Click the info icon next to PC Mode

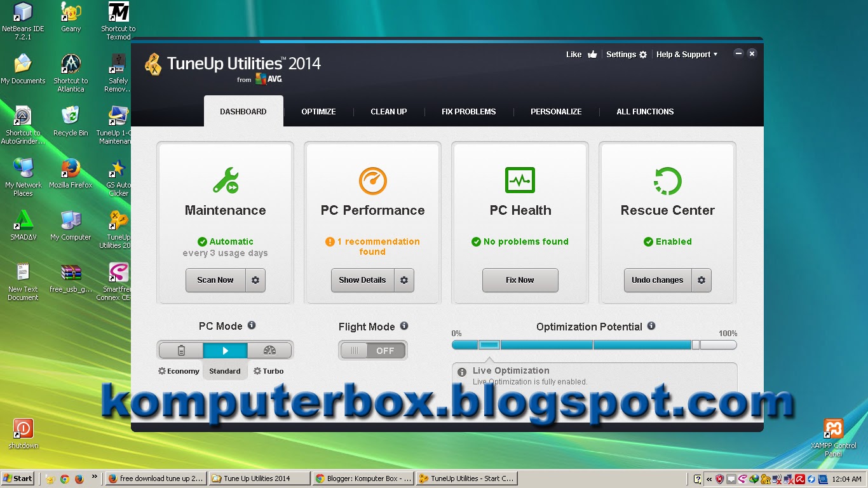pos(252,325)
